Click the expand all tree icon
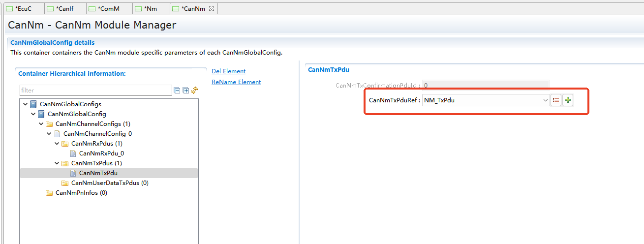The image size is (644, 244). (185, 91)
